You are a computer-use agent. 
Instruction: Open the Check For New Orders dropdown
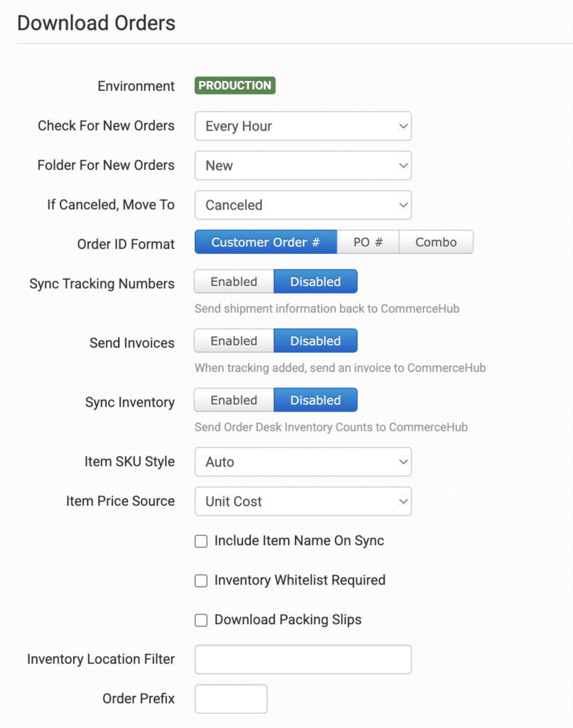[x=303, y=127]
